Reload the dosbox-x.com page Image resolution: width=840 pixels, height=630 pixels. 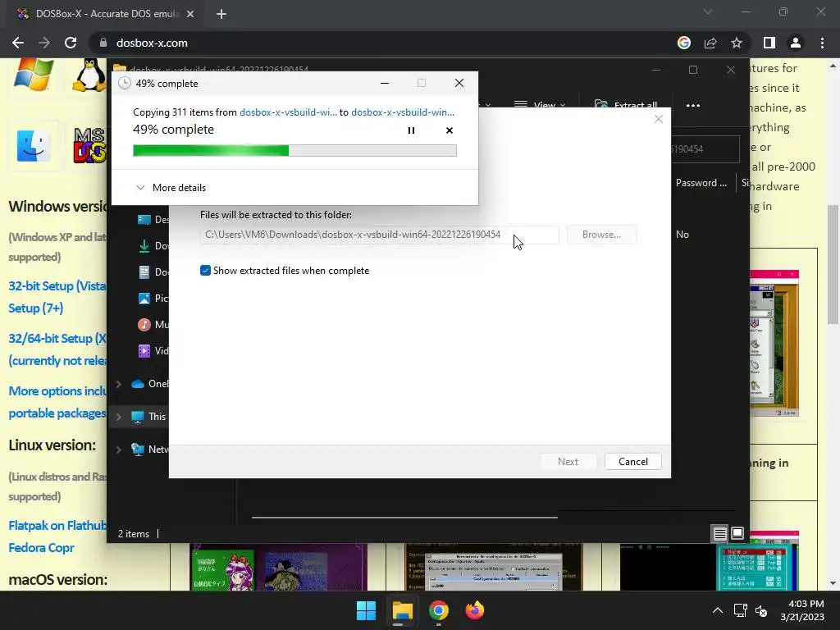coord(71,43)
